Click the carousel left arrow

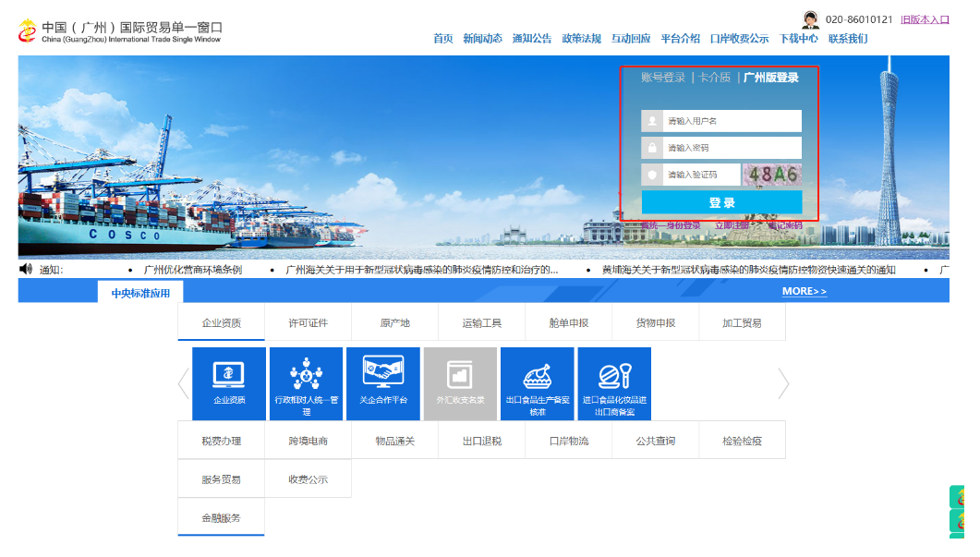184,383
